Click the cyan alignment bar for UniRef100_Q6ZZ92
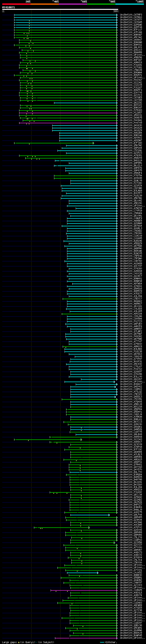 (x=86, y=103)
